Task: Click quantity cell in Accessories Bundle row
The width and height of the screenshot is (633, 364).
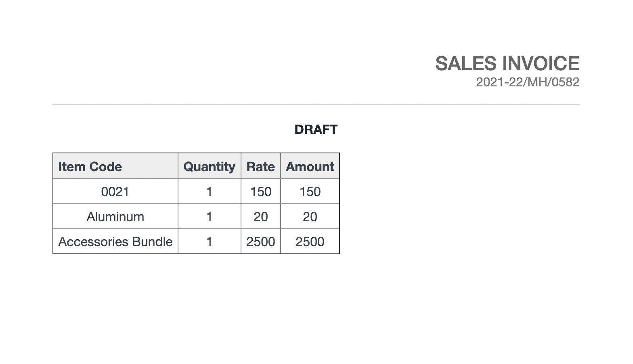Action: [x=209, y=242]
